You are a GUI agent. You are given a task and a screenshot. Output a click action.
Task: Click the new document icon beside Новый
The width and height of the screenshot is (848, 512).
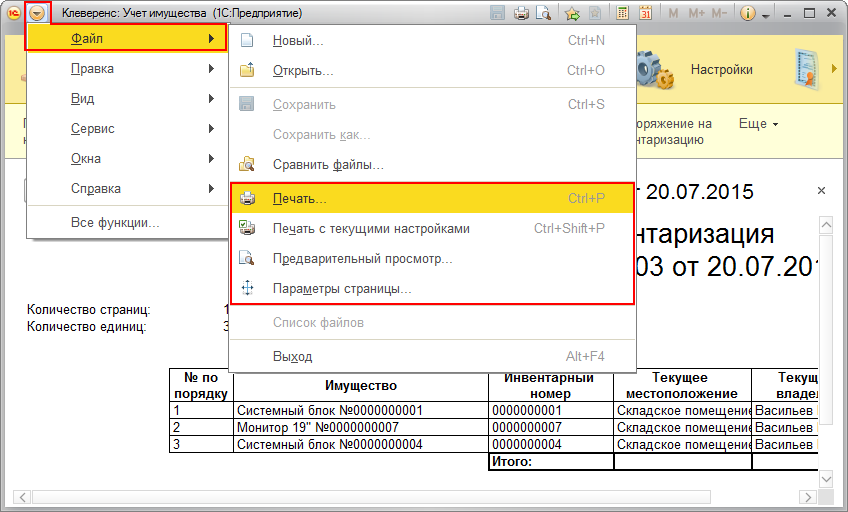pyautogui.click(x=247, y=41)
